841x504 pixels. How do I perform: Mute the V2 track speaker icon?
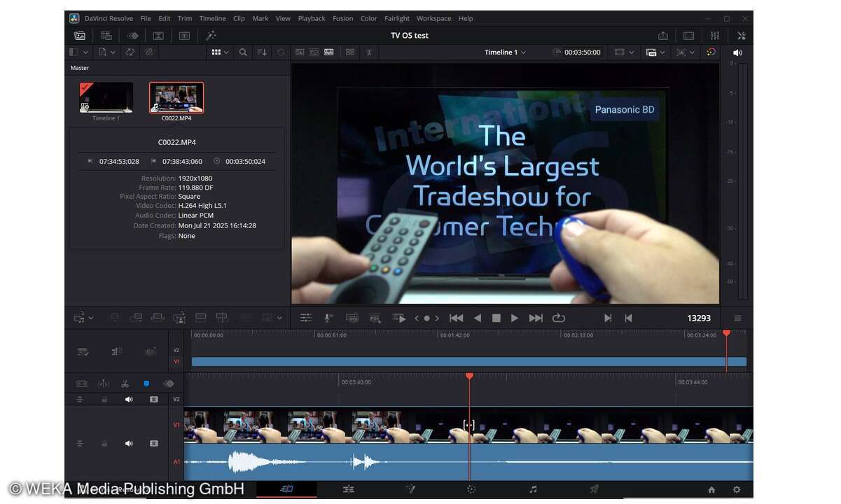129,399
